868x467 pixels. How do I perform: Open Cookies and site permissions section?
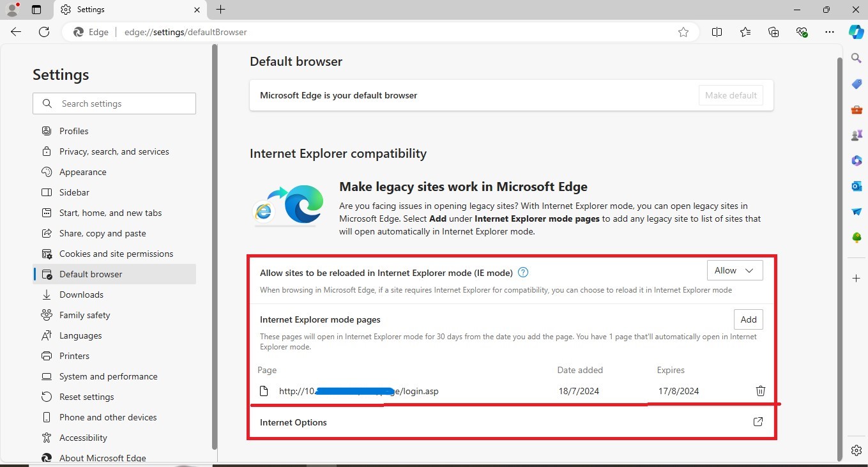[114, 254]
